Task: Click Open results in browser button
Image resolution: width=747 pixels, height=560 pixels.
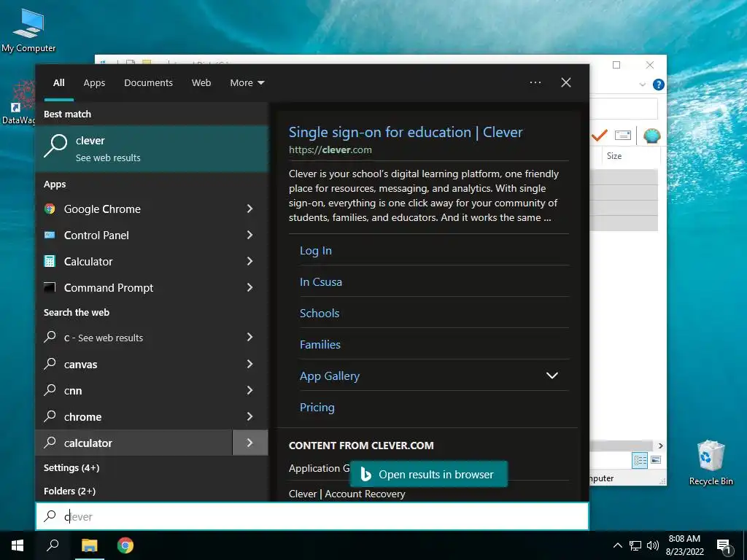Action: [x=428, y=474]
